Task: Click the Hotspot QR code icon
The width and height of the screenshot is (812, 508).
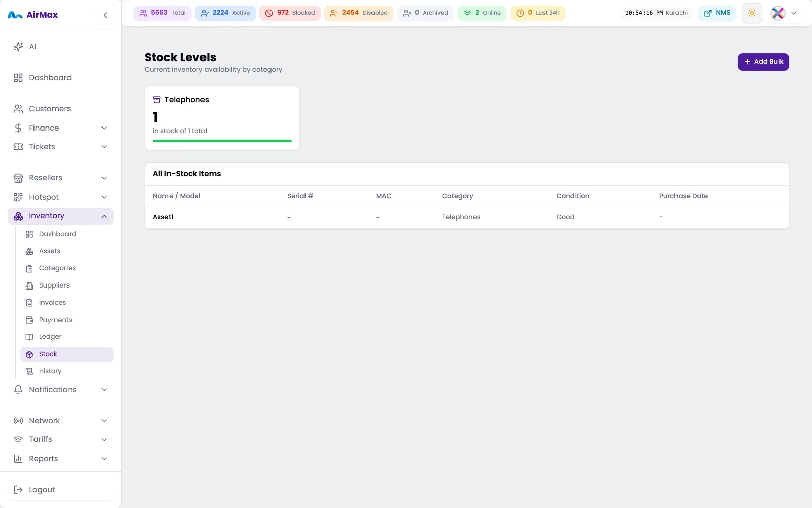Action: 18,197
